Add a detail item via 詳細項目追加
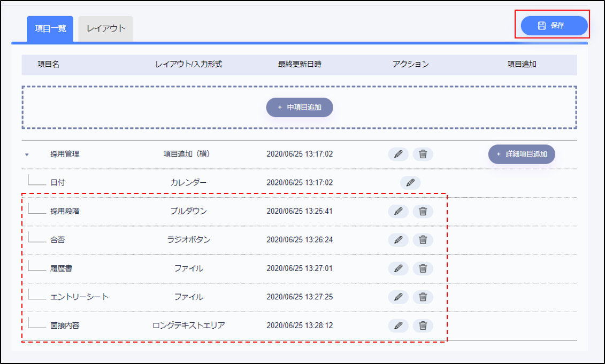Screen dimensions: 605x364 pyautogui.click(x=522, y=154)
